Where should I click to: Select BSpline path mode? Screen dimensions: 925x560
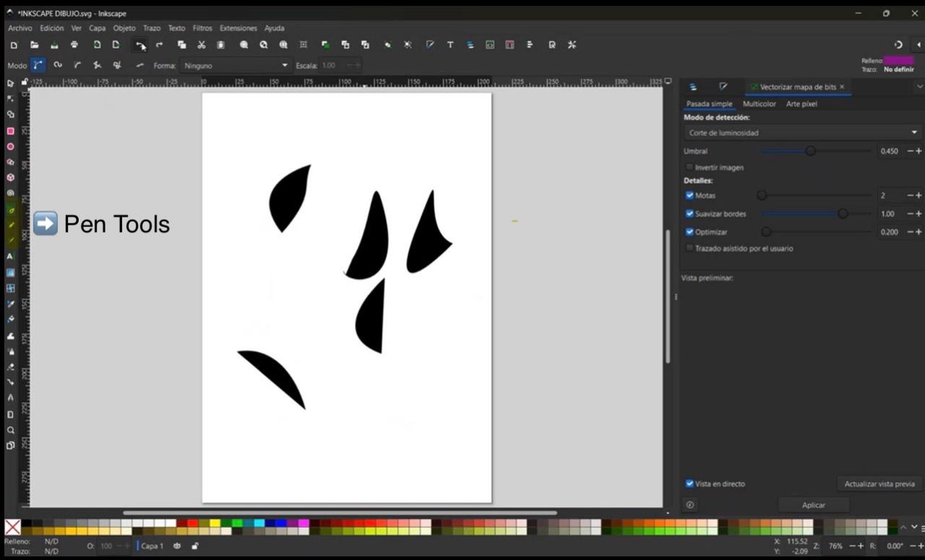click(x=77, y=65)
